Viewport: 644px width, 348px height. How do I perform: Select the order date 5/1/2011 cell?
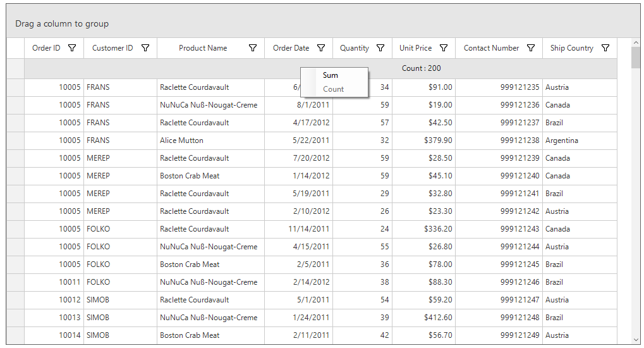point(298,300)
